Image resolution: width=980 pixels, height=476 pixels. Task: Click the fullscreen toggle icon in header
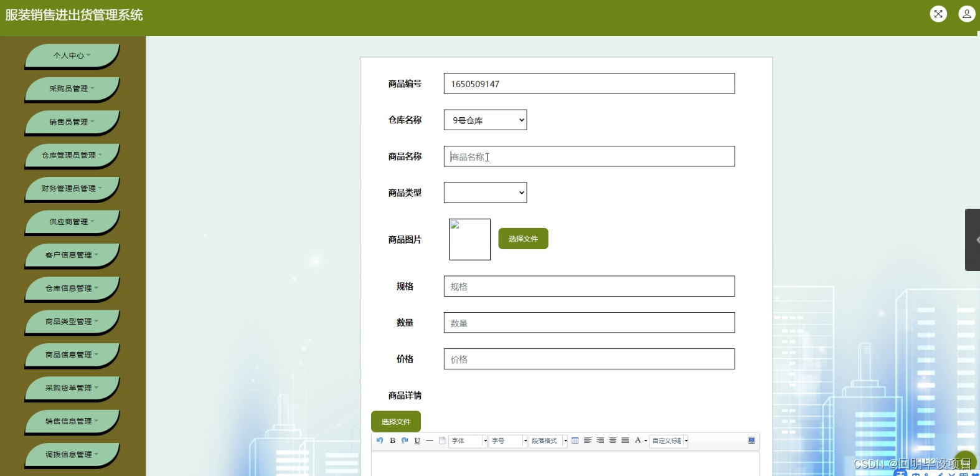click(x=938, y=14)
